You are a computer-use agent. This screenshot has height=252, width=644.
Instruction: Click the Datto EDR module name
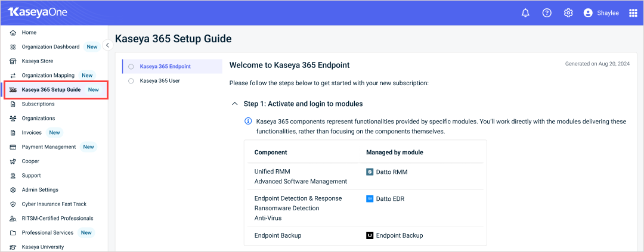pyautogui.click(x=391, y=198)
